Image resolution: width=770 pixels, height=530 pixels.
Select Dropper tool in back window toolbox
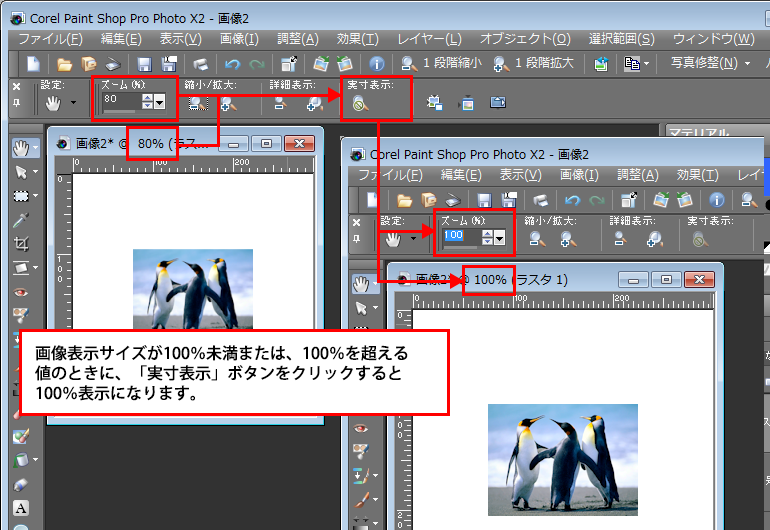[x=21, y=220]
